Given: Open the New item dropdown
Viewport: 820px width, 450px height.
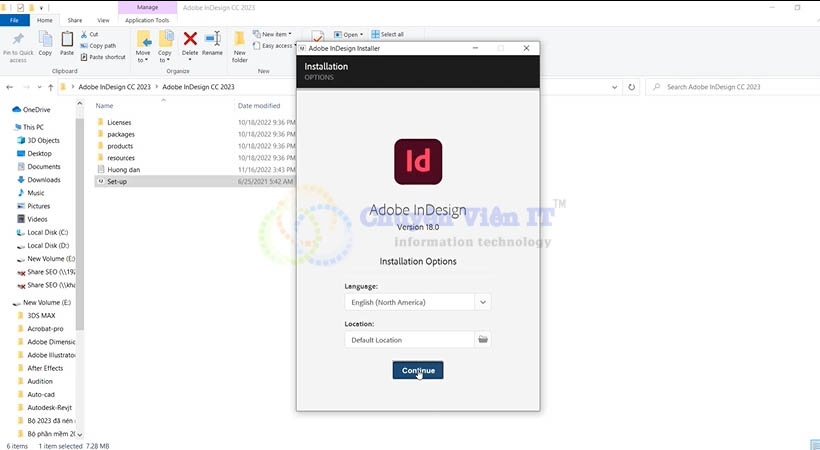Looking at the screenshot, I should 272,34.
